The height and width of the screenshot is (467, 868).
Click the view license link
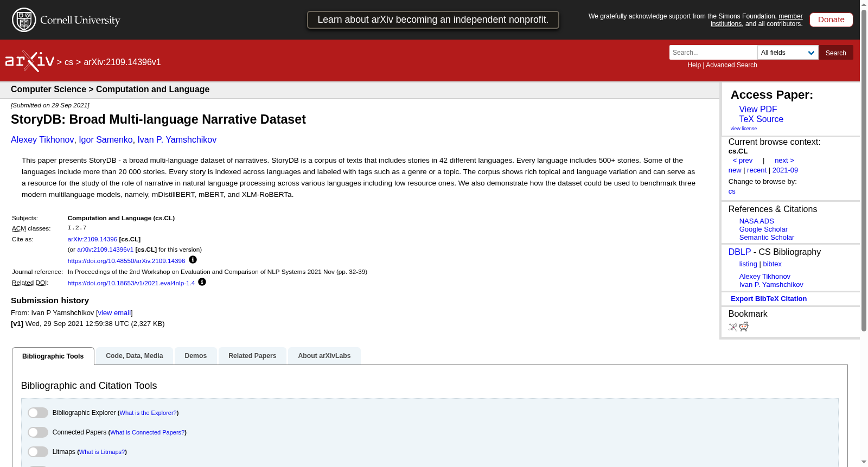point(744,129)
